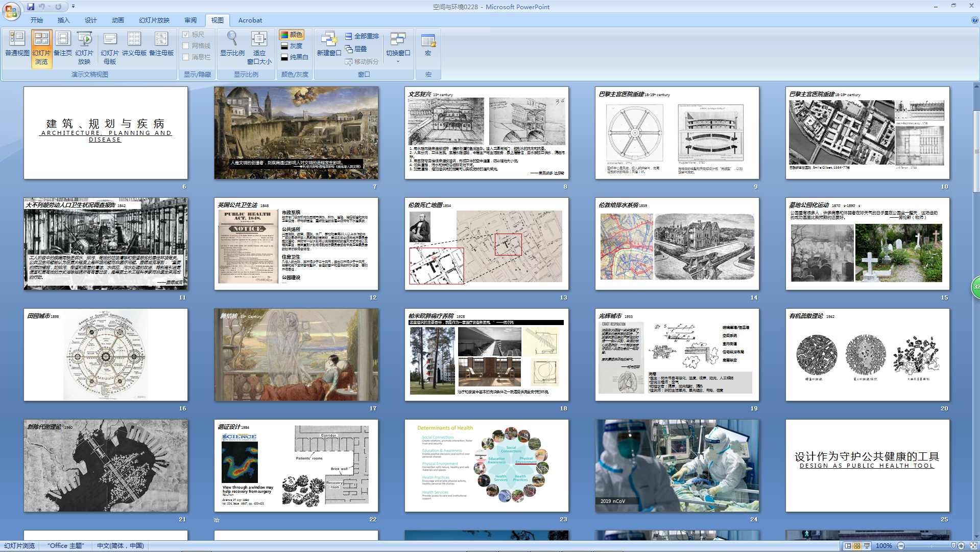Screen dimensions: 980x552
Task: Toggle the Message Bar (消息栏) checkbox
Action: [x=186, y=57]
